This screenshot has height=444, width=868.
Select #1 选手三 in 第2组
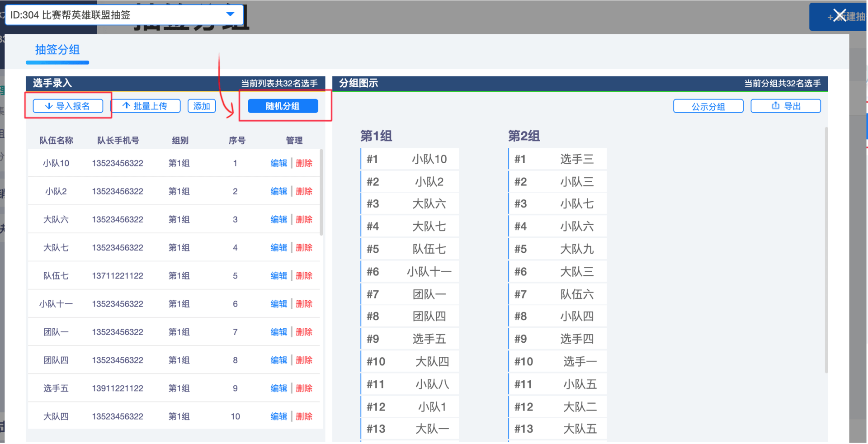click(x=557, y=159)
